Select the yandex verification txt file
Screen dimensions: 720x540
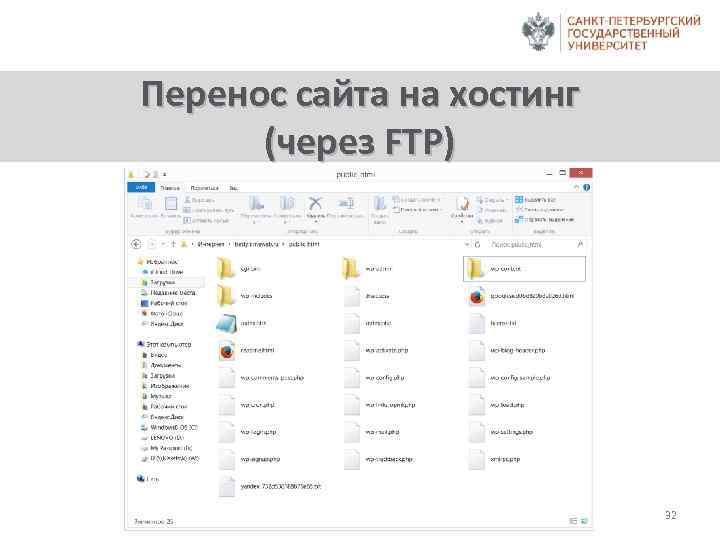point(270,486)
